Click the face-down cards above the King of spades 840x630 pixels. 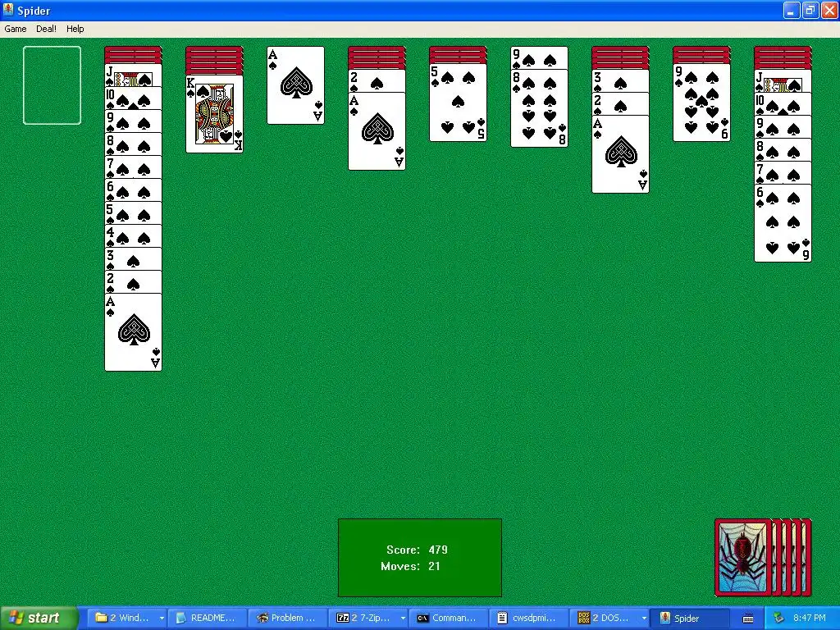[x=214, y=61]
